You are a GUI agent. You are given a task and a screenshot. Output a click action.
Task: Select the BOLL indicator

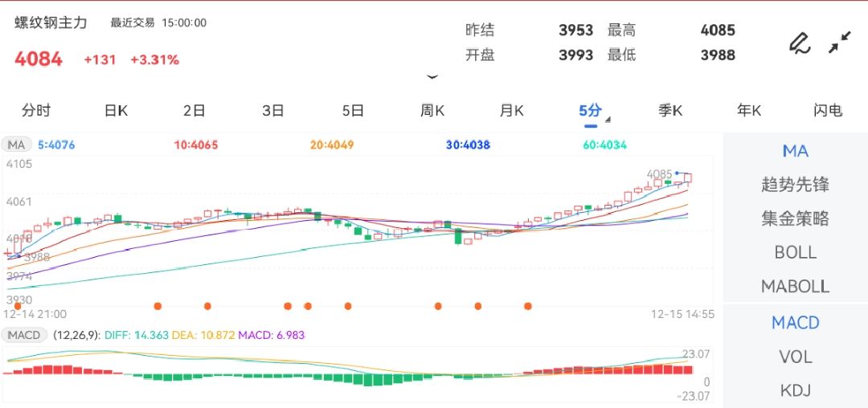coord(796,253)
